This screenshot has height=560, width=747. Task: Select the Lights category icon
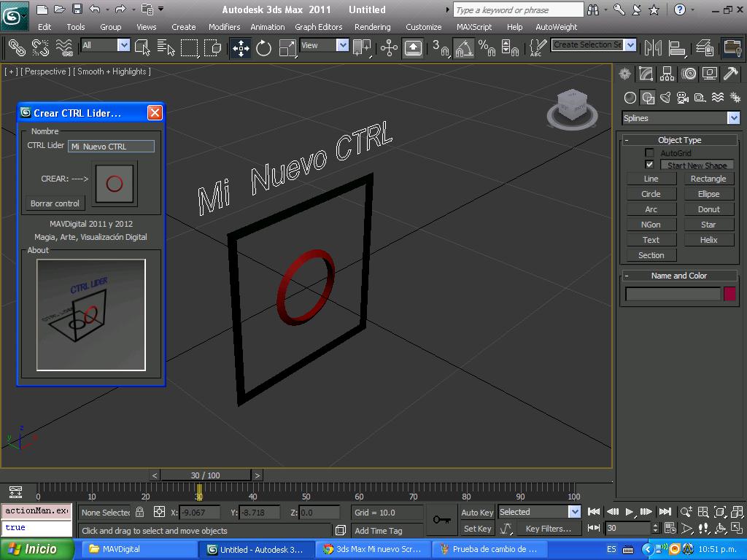point(665,98)
